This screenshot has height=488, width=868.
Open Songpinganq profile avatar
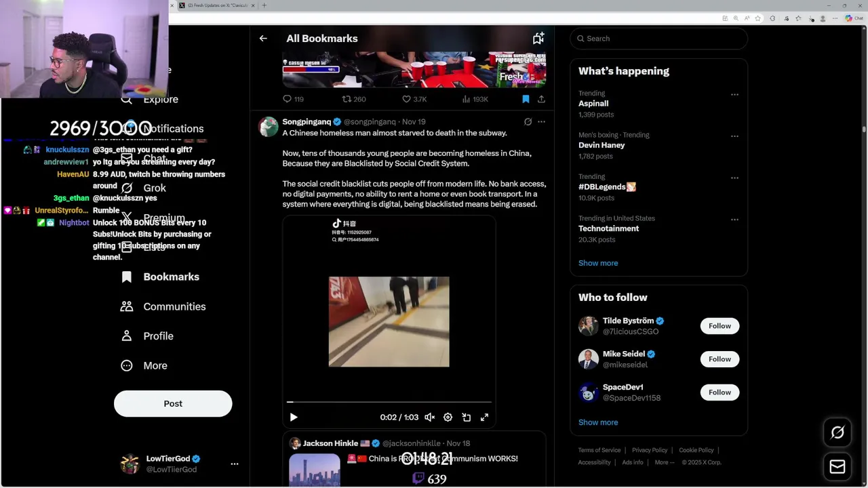pos(268,127)
